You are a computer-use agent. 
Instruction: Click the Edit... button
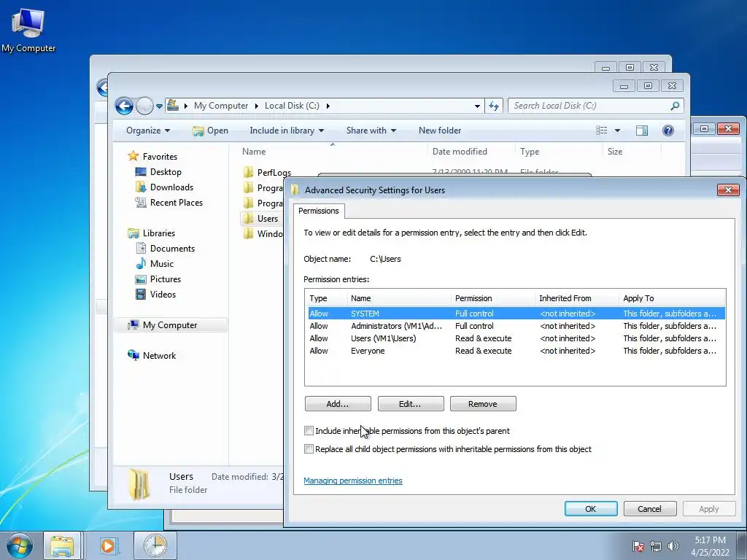point(410,404)
